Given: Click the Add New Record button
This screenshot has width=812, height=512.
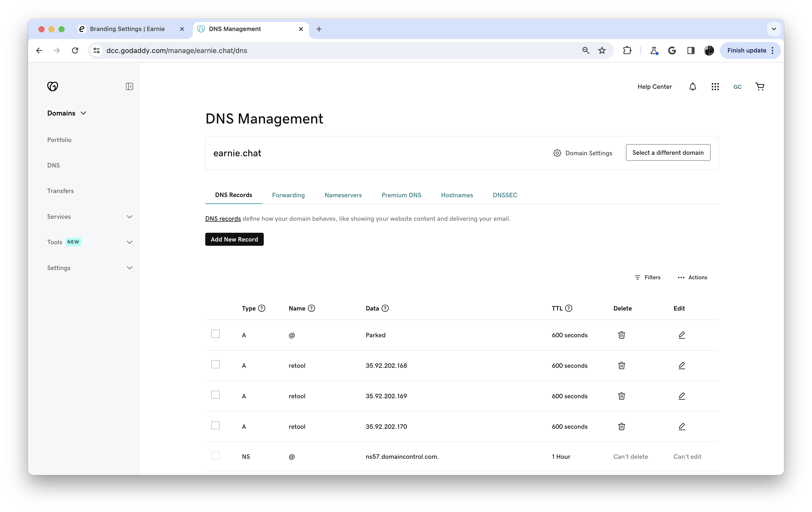Looking at the screenshot, I should (x=234, y=239).
